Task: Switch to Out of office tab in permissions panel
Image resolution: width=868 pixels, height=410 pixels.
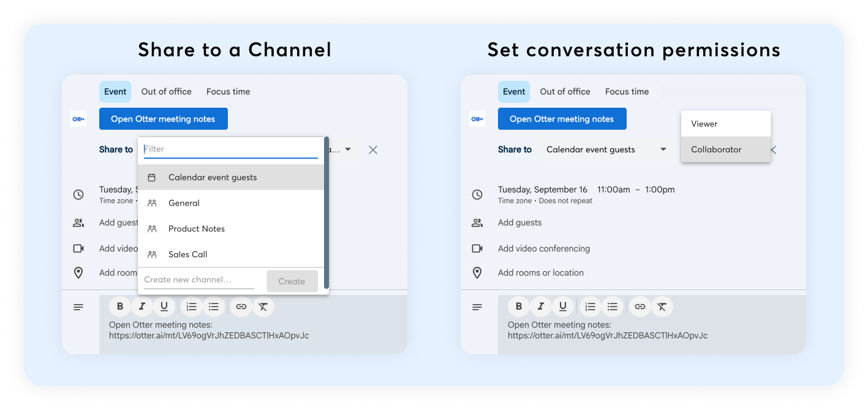Action: click(x=565, y=92)
